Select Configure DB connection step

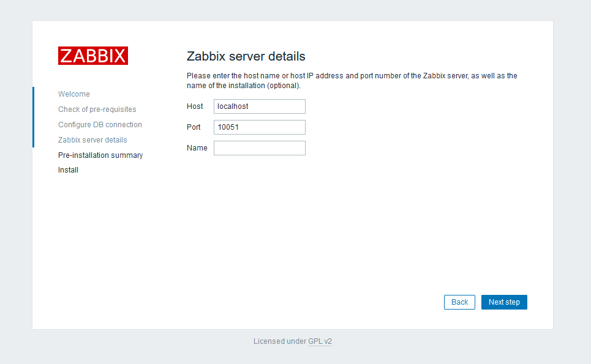[x=100, y=125]
